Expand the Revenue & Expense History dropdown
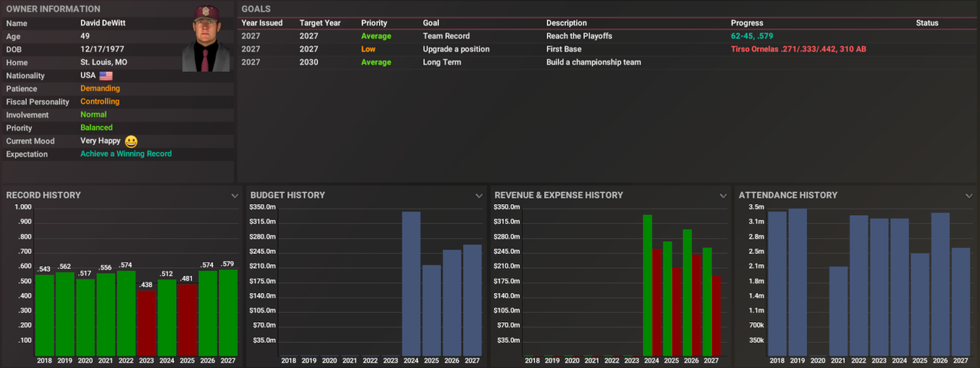This screenshot has height=368, width=980. (723, 196)
